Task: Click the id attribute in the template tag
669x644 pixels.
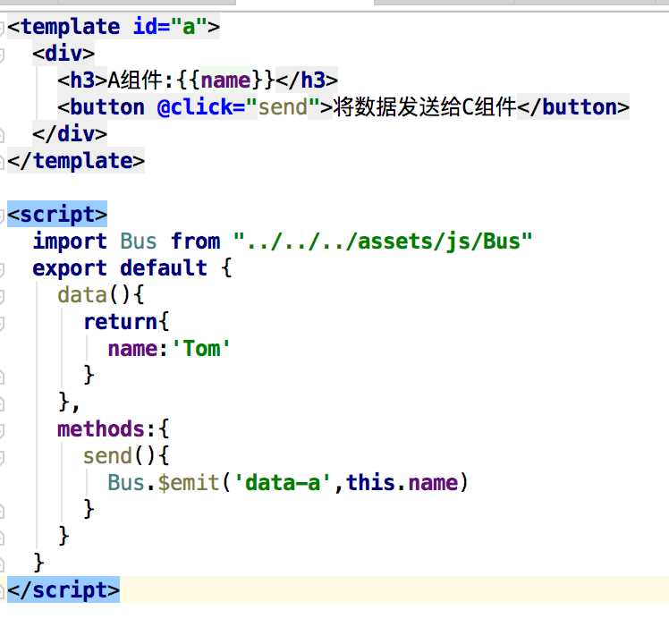Action: (146, 27)
